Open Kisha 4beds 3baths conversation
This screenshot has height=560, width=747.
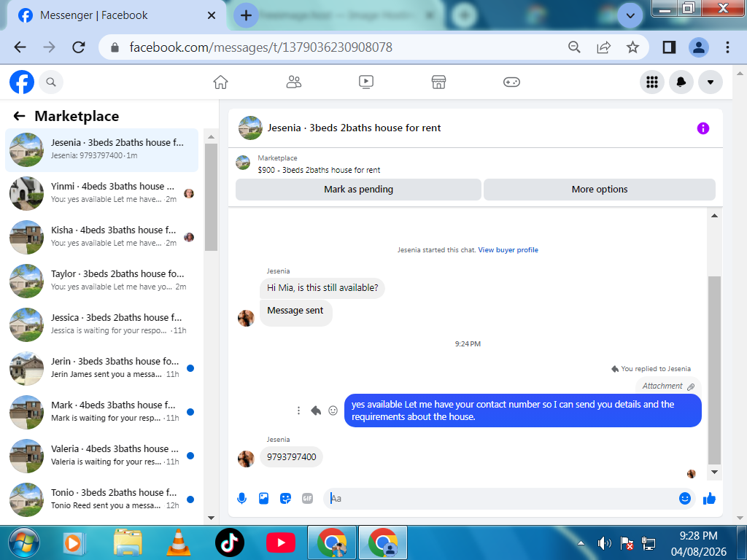pos(101,237)
